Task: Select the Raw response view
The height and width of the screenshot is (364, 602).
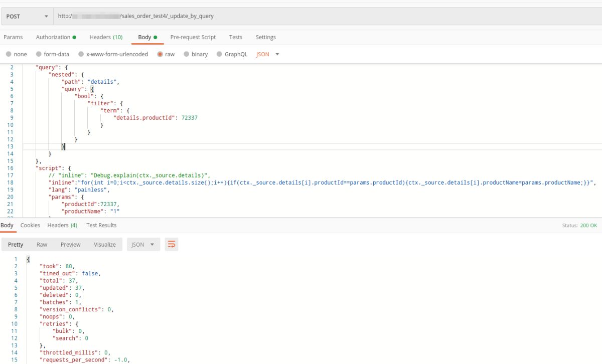Action: tap(42, 245)
